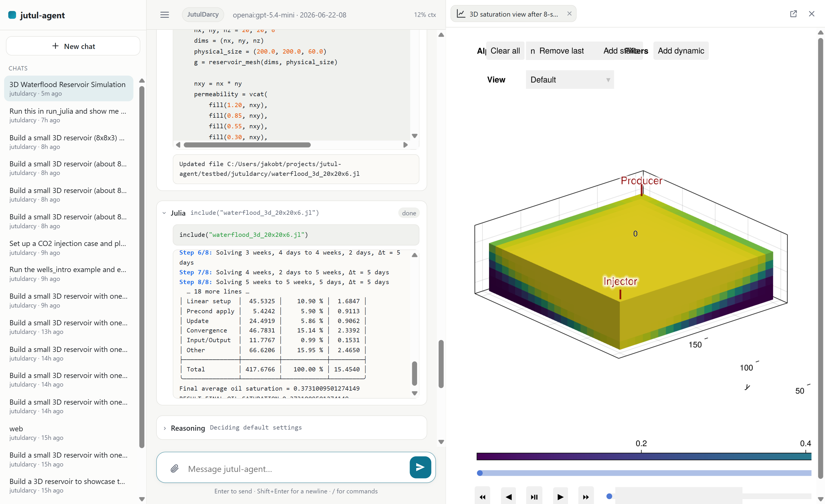Image resolution: width=825 pixels, height=504 pixels.
Task: Click the Updated file path message
Action: tap(296, 169)
